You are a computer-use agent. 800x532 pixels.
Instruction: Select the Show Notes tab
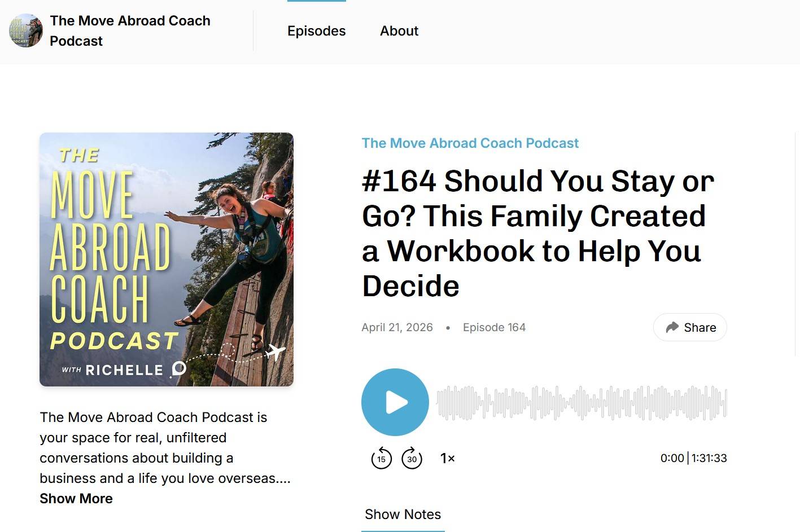coord(403,515)
